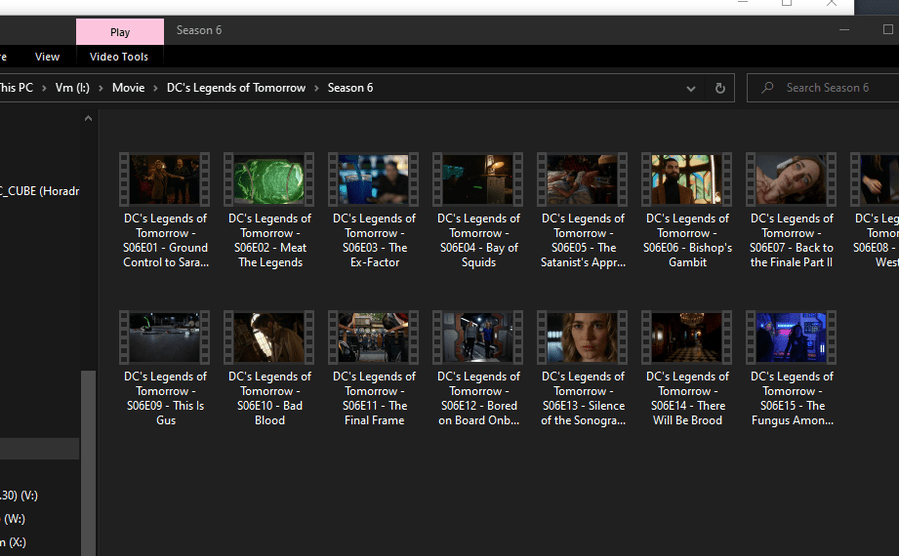This screenshot has height=556, width=899.
Task: Navigate to This PC in breadcrumb
Action: [17, 88]
